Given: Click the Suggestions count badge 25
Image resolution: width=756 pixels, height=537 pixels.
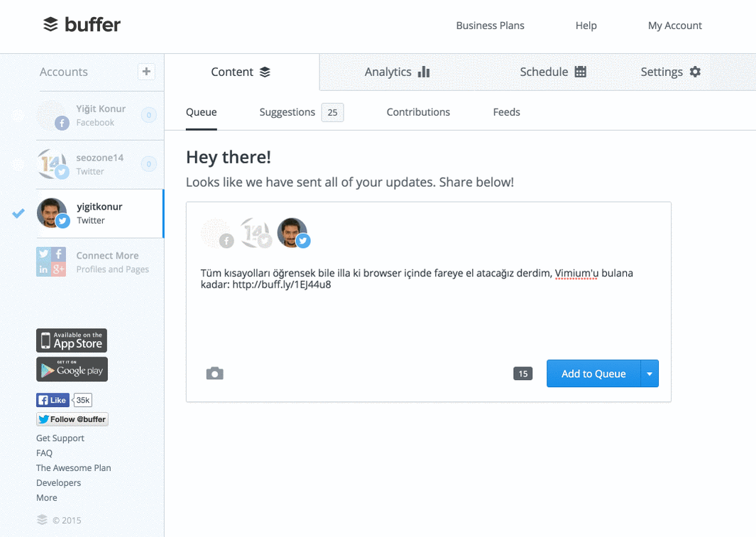Looking at the screenshot, I should pos(333,112).
